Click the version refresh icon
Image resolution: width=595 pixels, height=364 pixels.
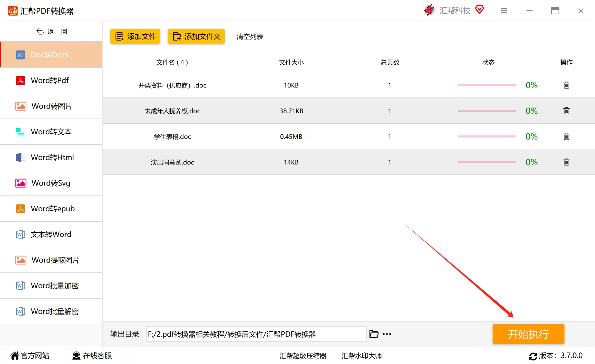(533, 356)
